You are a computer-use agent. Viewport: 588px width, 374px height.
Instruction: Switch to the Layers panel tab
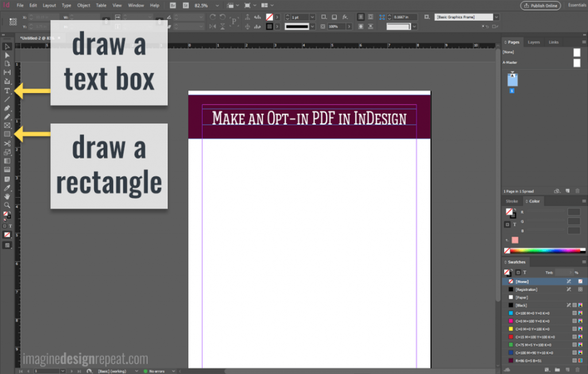pos(533,42)
